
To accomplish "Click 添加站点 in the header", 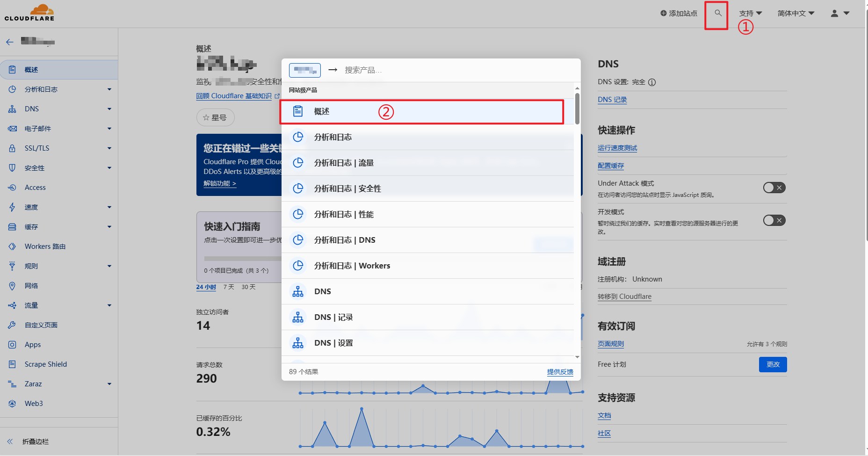I will (x=679, y=14).
